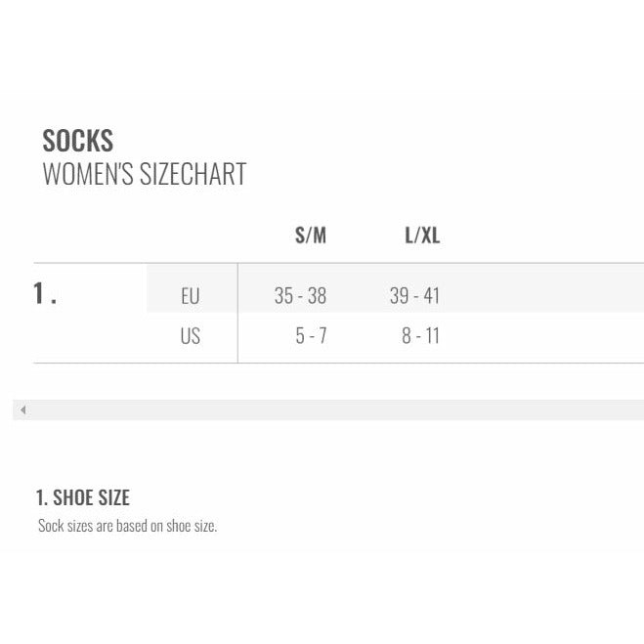Click the row number 1. marker
This screenshot has width=644, height=644.
[45, 294]
